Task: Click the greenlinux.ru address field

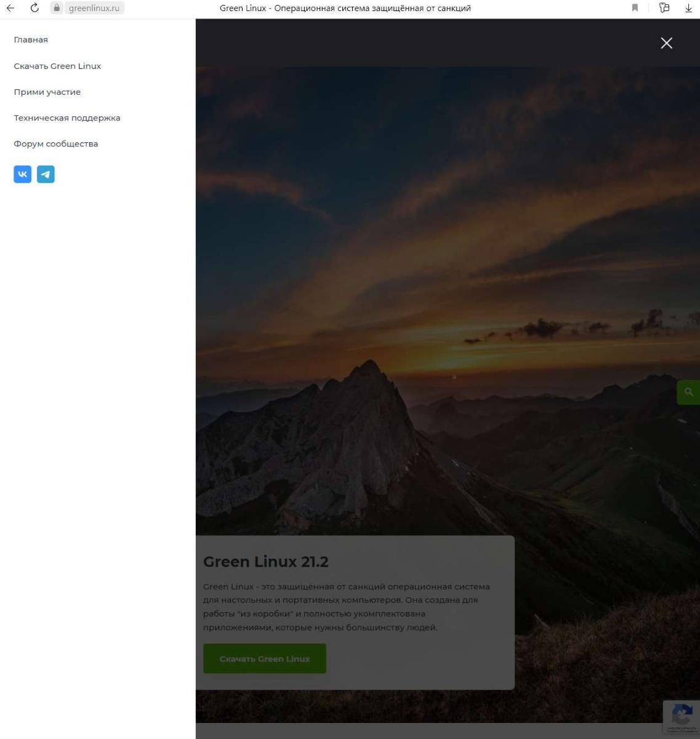Action: [x=94, y=8]
